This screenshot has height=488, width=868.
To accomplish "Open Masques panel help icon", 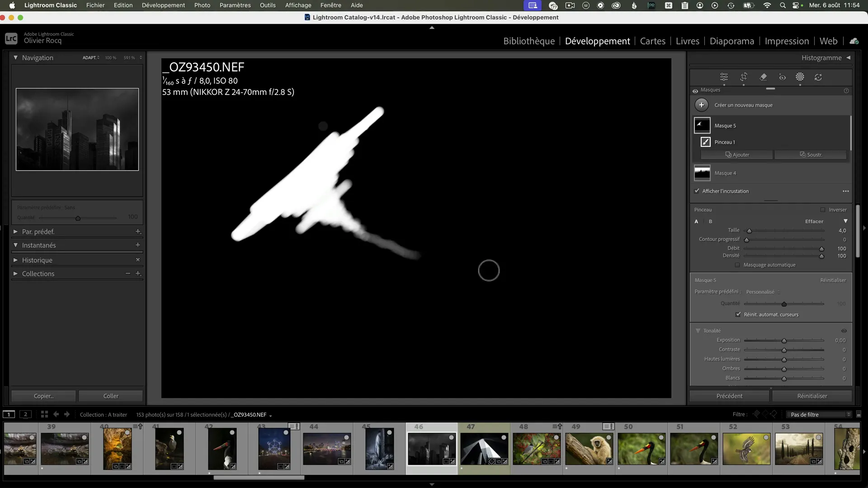I will click(x=846, y=90).
